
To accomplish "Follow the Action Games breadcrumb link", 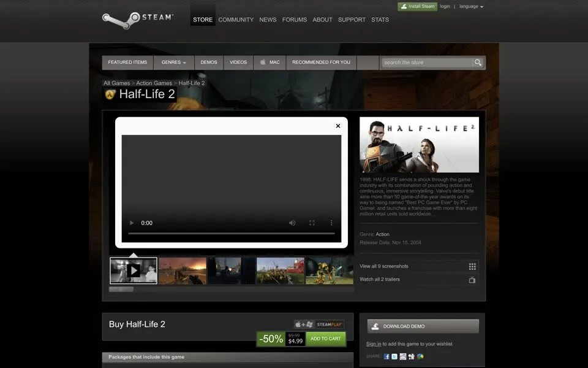I will [154, 83].
